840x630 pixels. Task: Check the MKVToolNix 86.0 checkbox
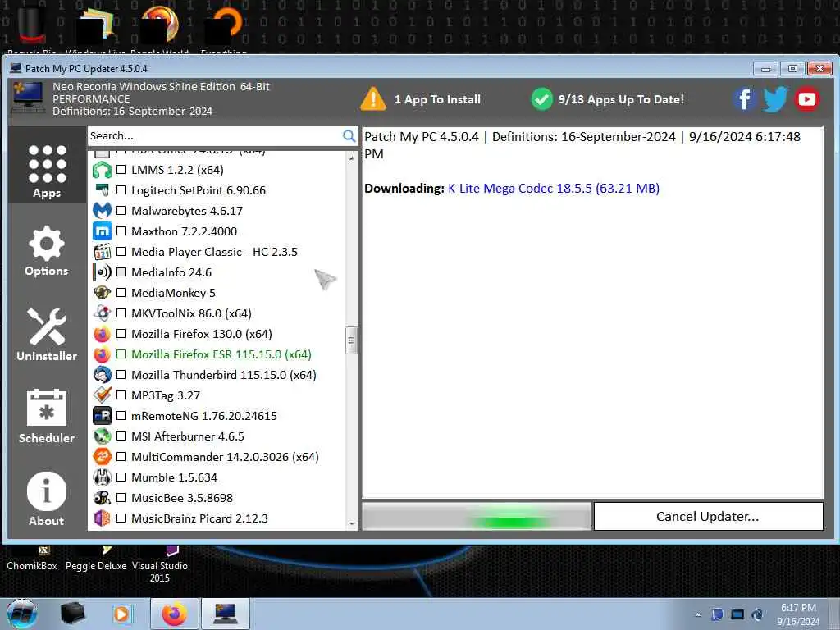(121, 313)
